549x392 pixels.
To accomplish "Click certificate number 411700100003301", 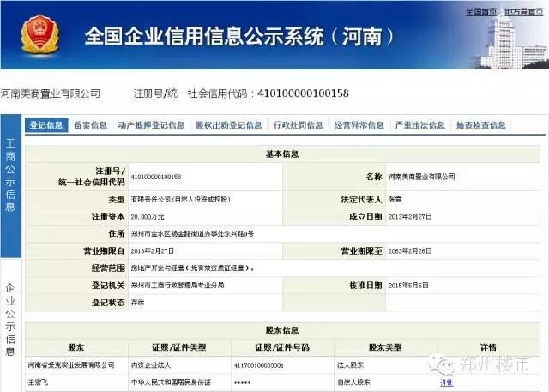I will (259, 365).
